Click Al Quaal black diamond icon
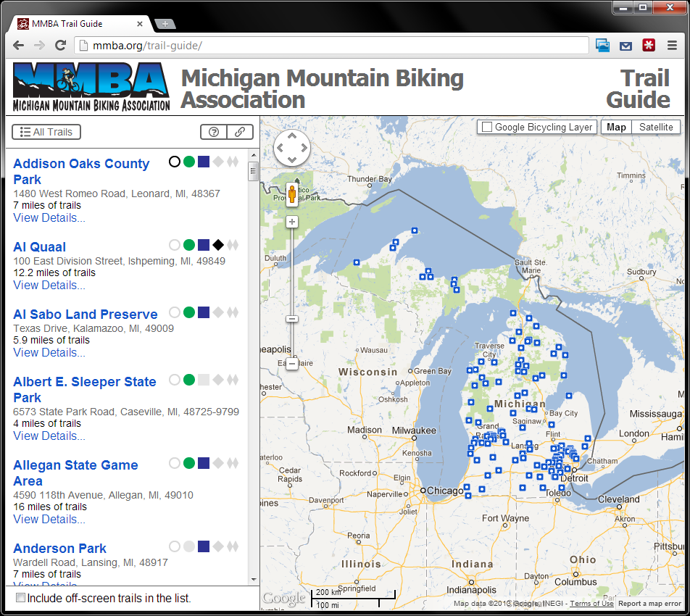 [218, 245]
